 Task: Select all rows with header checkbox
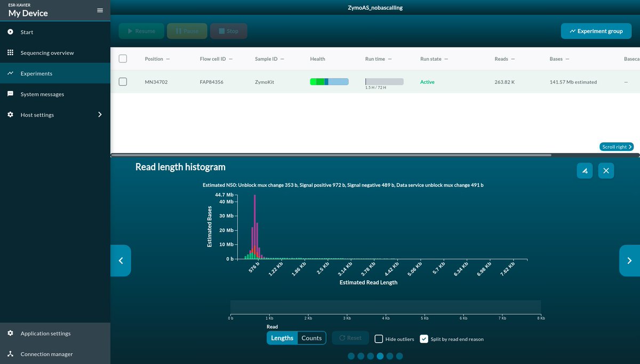(123, 59)
